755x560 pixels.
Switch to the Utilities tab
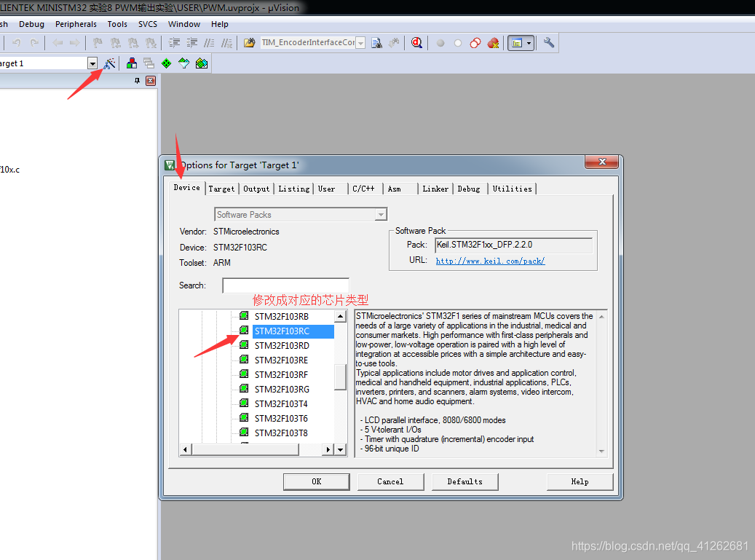tap(513, 189)
